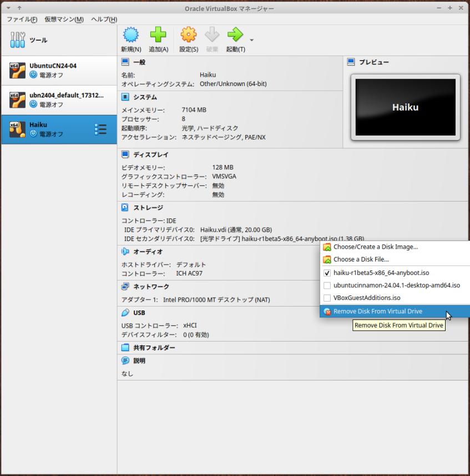The image size is (470, 476).
Task: Click title bar up-arrow keep-above icon
Action: pyautogui.click(x=19, y=8)
